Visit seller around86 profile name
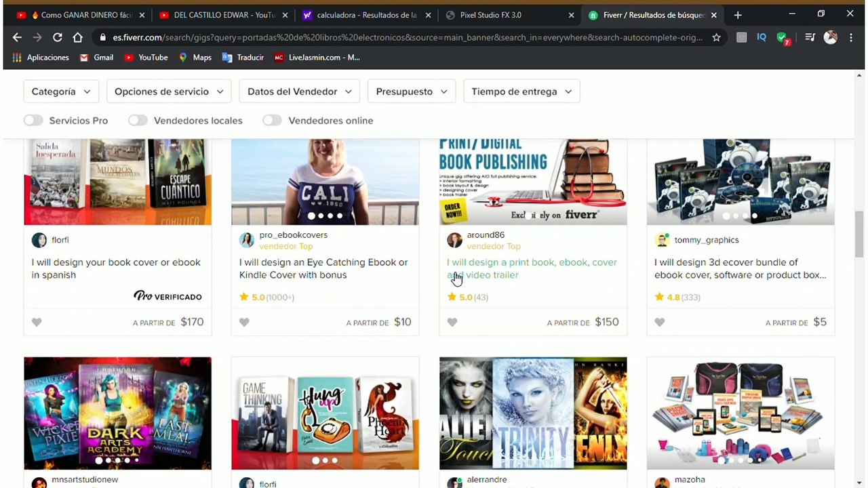 pos(486,235)
